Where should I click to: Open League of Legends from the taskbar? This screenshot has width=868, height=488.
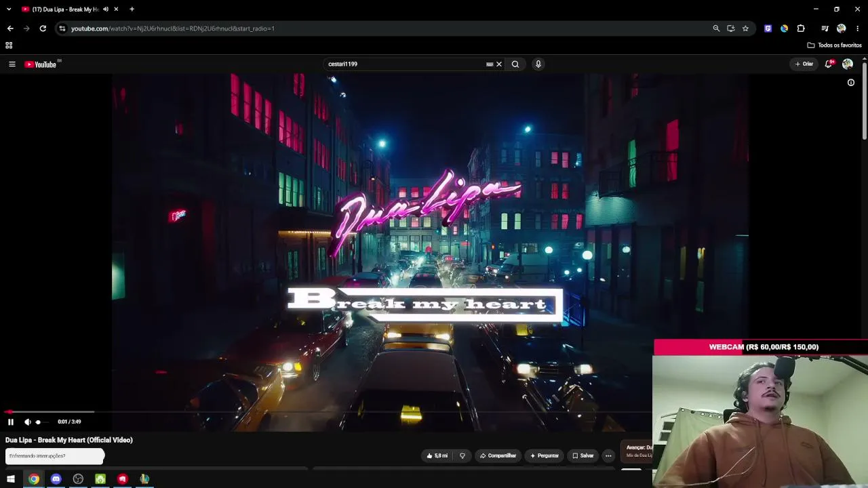(x=144, y=479)
